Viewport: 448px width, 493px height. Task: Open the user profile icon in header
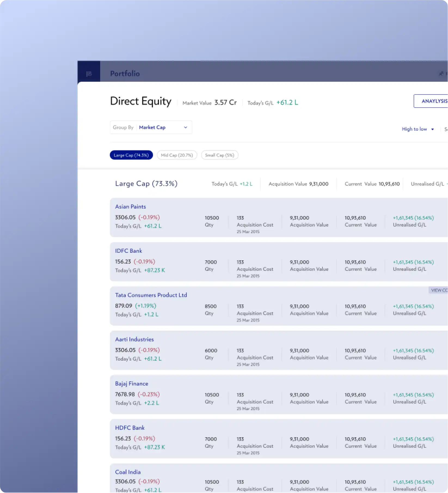(441, 74)
